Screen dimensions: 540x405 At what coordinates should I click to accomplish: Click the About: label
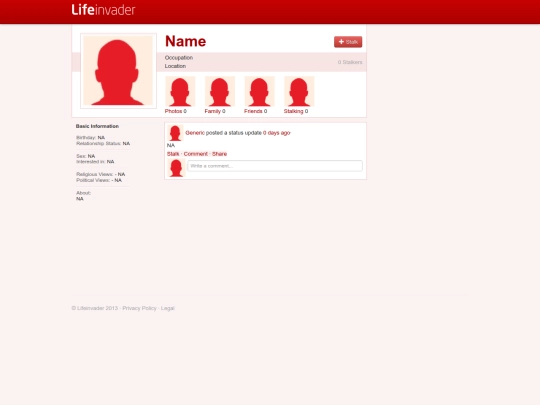tap(83, 193)
